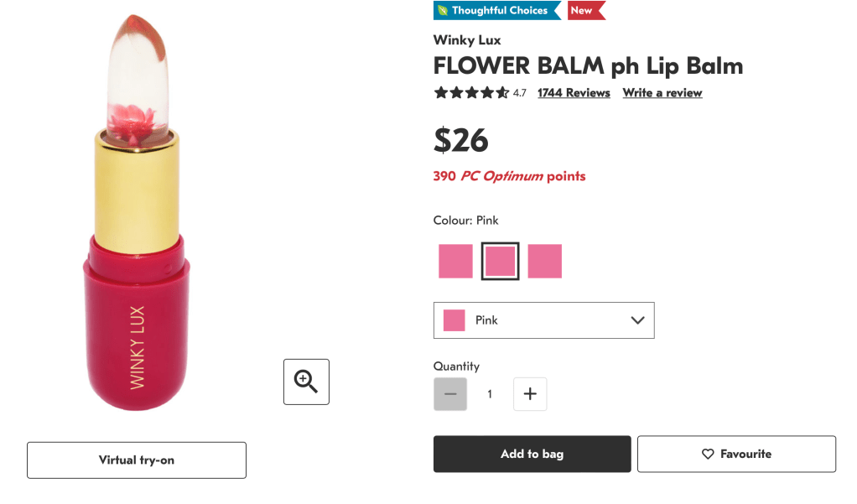Screen dimensions: 857x504
Task: Click the quantity value field
Action: 490,394
